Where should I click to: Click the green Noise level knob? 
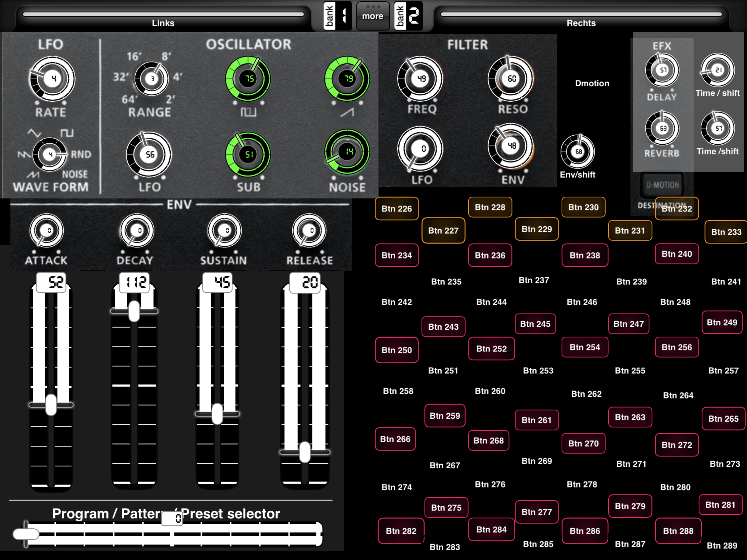point(347,152)
